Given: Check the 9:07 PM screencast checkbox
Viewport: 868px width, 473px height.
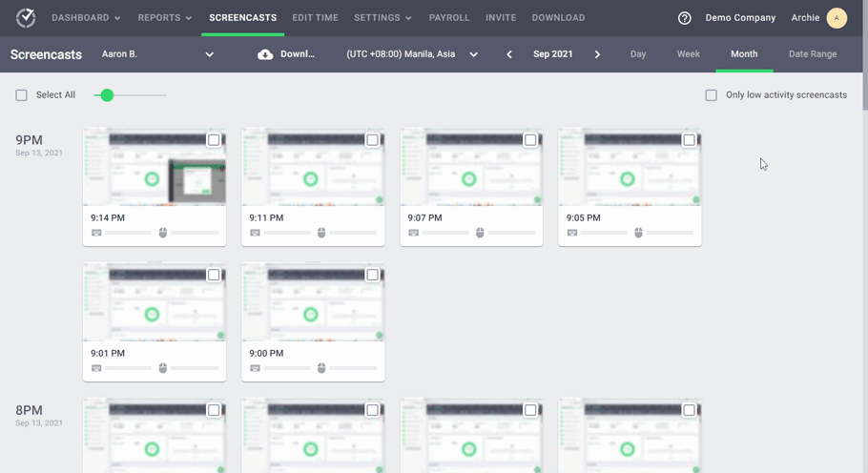Looking at the screenshot, I should coord(530,140).
